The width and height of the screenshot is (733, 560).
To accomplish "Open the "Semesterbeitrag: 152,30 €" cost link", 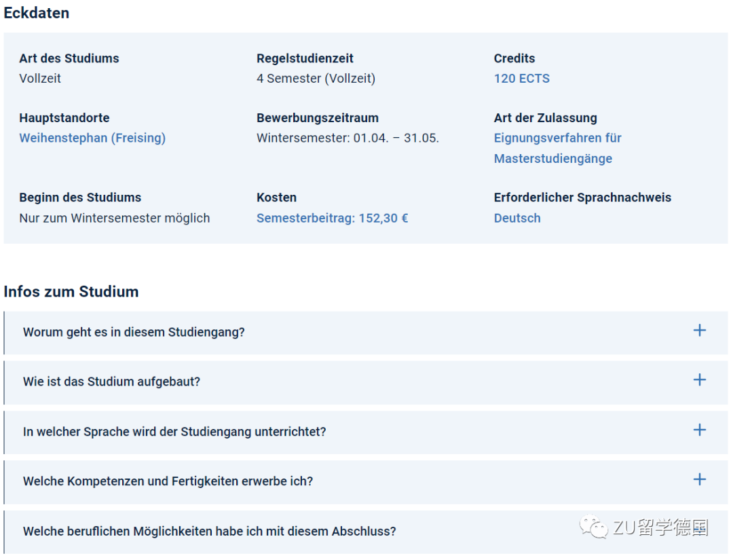I will [x=332, y=219].
